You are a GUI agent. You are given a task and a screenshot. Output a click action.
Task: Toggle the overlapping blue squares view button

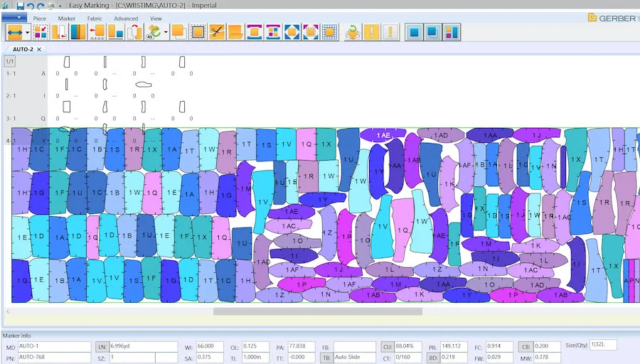433,32
